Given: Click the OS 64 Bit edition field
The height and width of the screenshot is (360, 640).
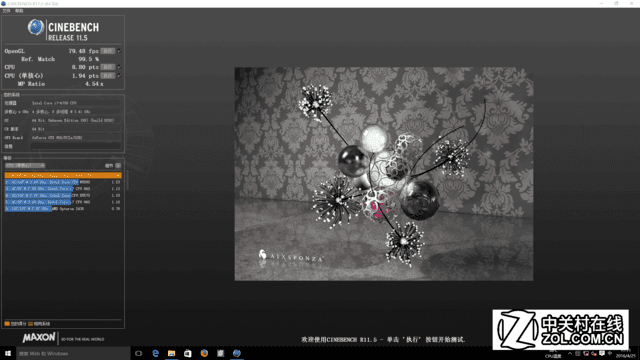Looking at the screenshot, I should [76, 120].
